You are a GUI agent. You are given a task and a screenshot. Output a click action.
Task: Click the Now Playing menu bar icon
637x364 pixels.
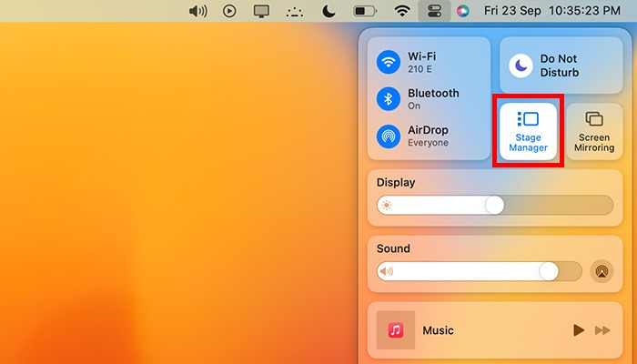click(x=229, y=11)
